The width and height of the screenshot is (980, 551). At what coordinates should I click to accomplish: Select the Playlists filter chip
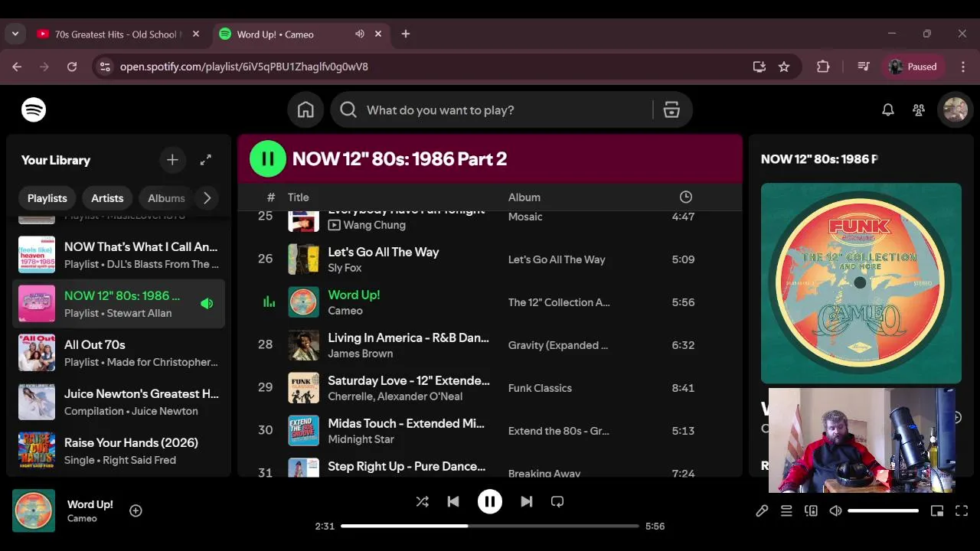tap(47, 198)
